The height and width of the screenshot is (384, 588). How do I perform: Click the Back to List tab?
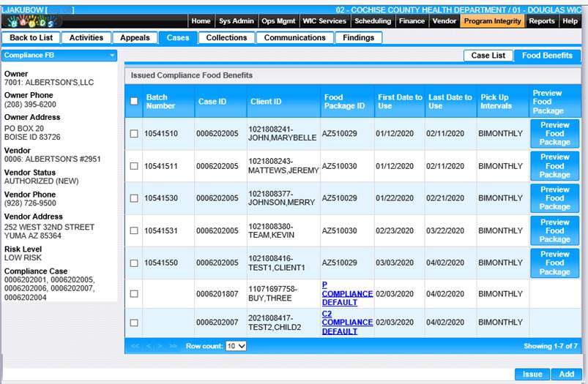pos(31,38)
